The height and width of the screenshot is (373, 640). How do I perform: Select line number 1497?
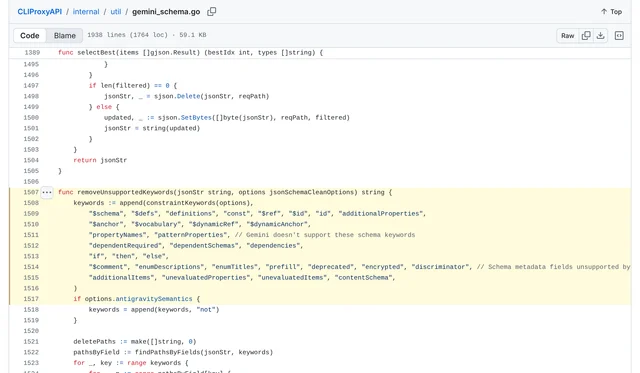tap(31, 86)
